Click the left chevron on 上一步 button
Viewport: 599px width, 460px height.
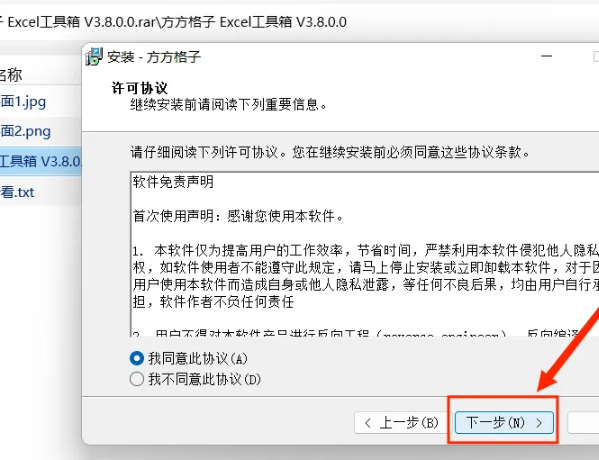(x=367, y=423)
